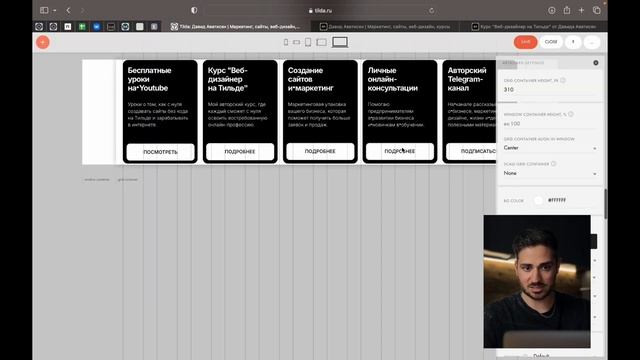Image resolution: width=640 pixels, height=360 pixels.
Task: Open help icon next to Scale Grid Container
Action: pyautogui.click(x=553, y=164)
